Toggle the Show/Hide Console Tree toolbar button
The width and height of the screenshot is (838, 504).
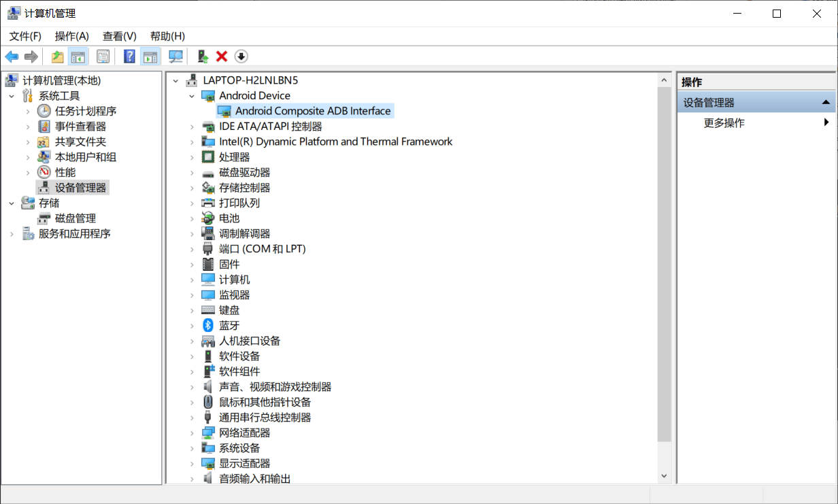(78, 56)
